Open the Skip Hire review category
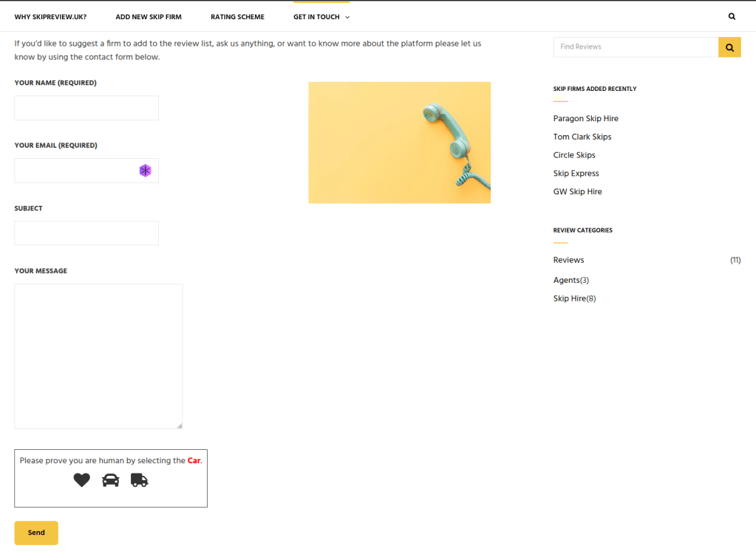Image resolution: width=756 pixels, height=560 pixels. pyautogui.click(x=569, y=298)
